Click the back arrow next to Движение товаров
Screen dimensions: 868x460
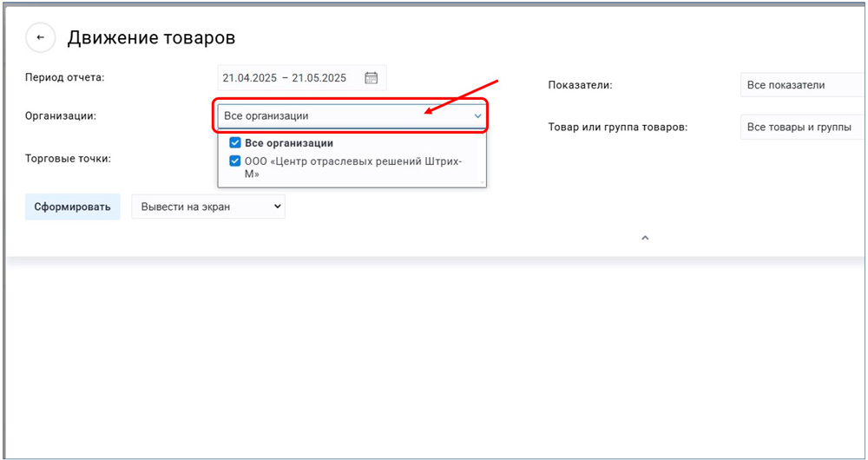coord(41,38)
